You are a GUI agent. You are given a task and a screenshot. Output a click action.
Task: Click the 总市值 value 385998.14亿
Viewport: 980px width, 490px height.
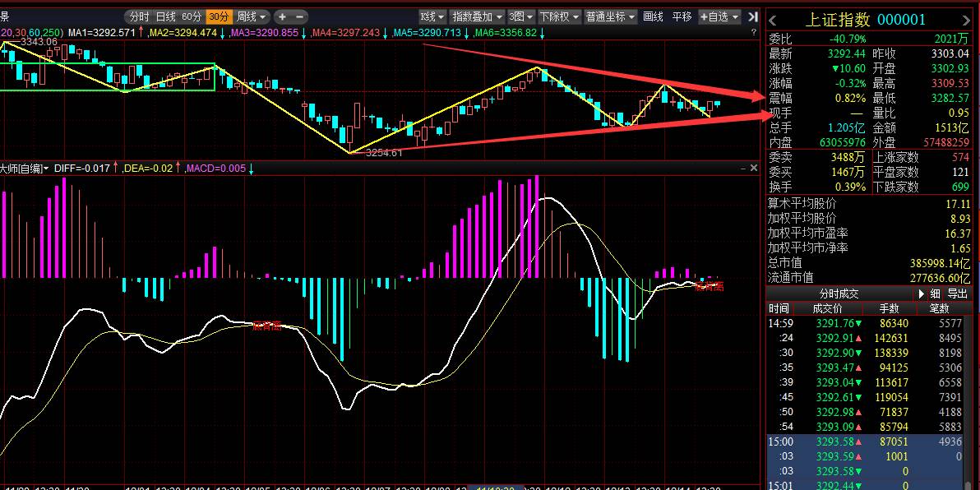pos(941,263)
